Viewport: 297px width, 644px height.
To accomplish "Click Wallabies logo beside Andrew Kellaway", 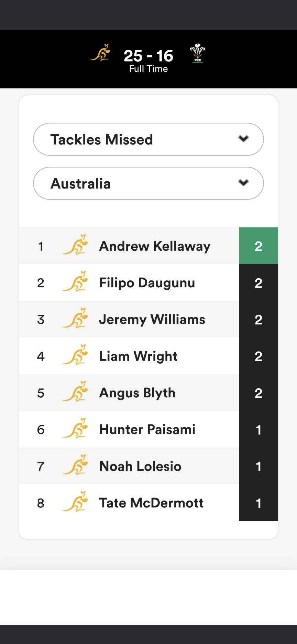I will pyautogui.click(x=75, y=245).
